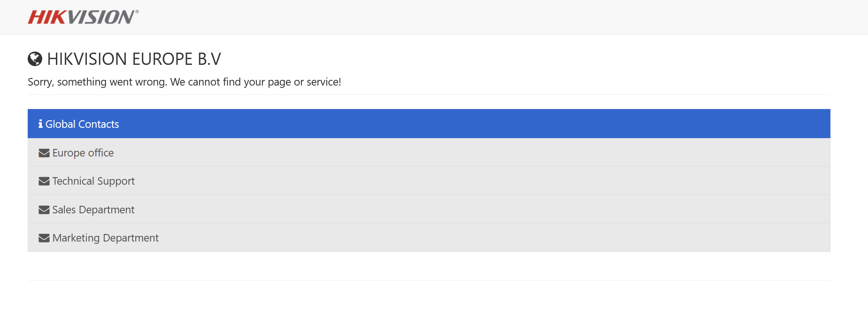Viewport: 868px width, 312px height.
Task: Click the Marketing Department envelope icon
Action: (44, 238)
